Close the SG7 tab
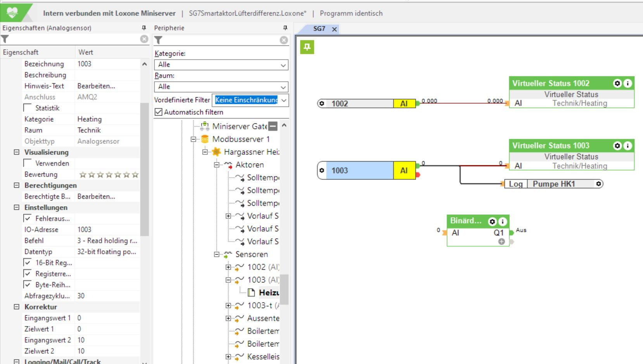Viewport: 643px width, 364px height. click(334, 29)
